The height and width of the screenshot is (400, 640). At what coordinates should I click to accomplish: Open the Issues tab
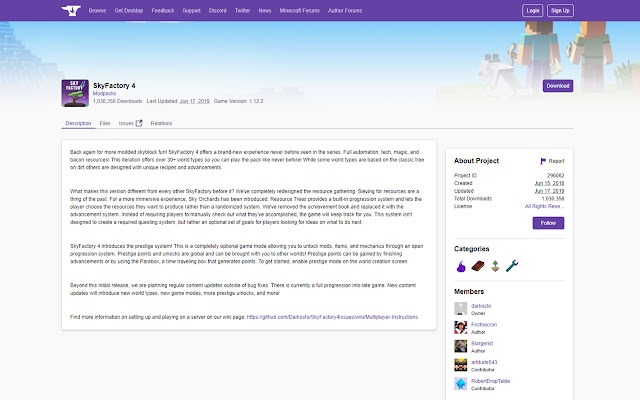tap(126, 123)
